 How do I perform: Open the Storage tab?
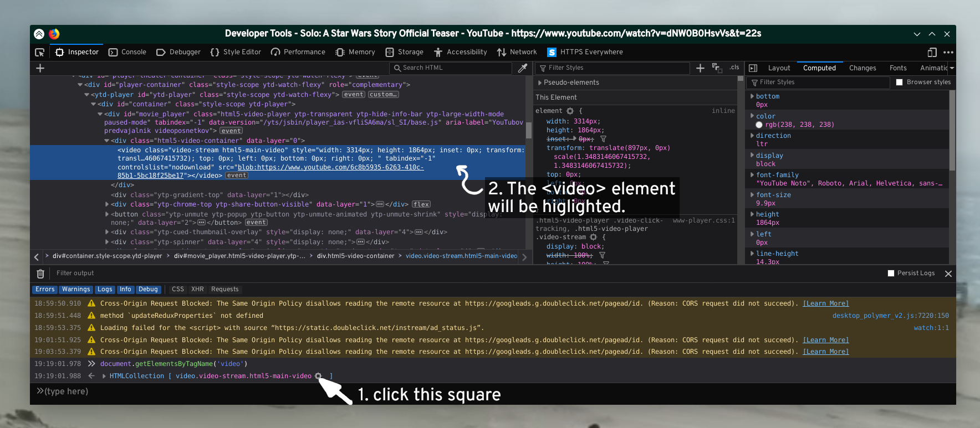point(404,52)
